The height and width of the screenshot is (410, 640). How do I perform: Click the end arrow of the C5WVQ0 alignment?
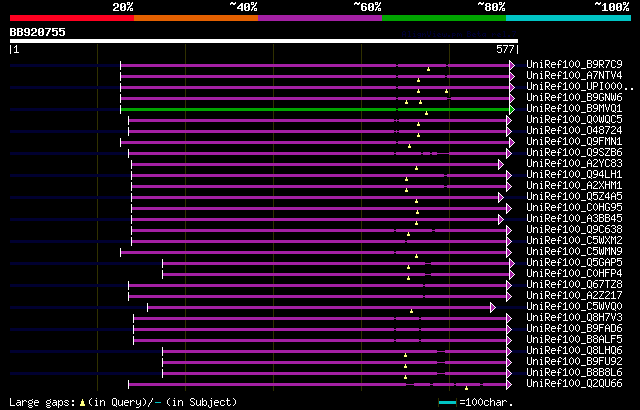pyautogui.click(x=493, y=308)
